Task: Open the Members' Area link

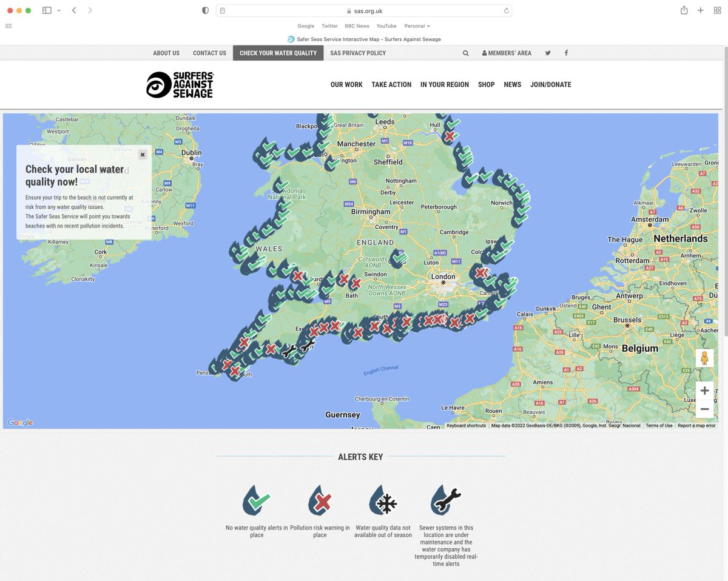Action: click(507, 53)
